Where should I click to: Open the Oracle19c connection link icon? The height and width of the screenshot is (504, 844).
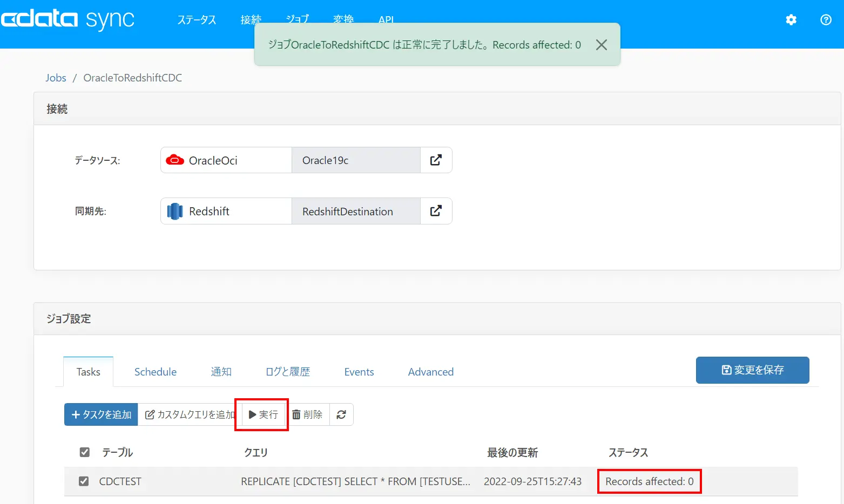coord(436,160)
